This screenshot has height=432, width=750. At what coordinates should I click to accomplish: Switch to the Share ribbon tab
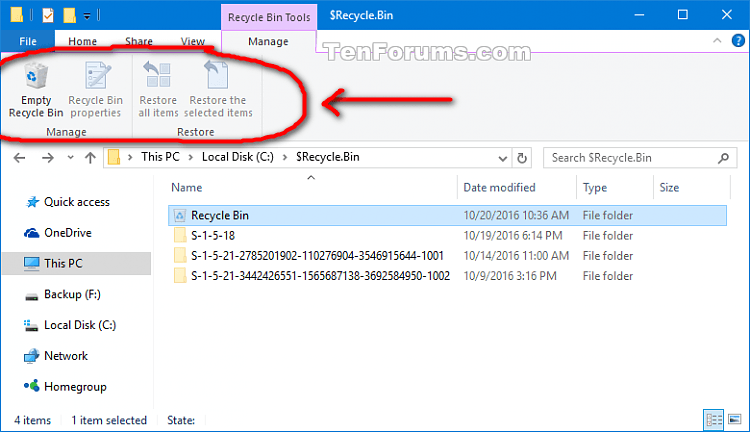(139, 42)
